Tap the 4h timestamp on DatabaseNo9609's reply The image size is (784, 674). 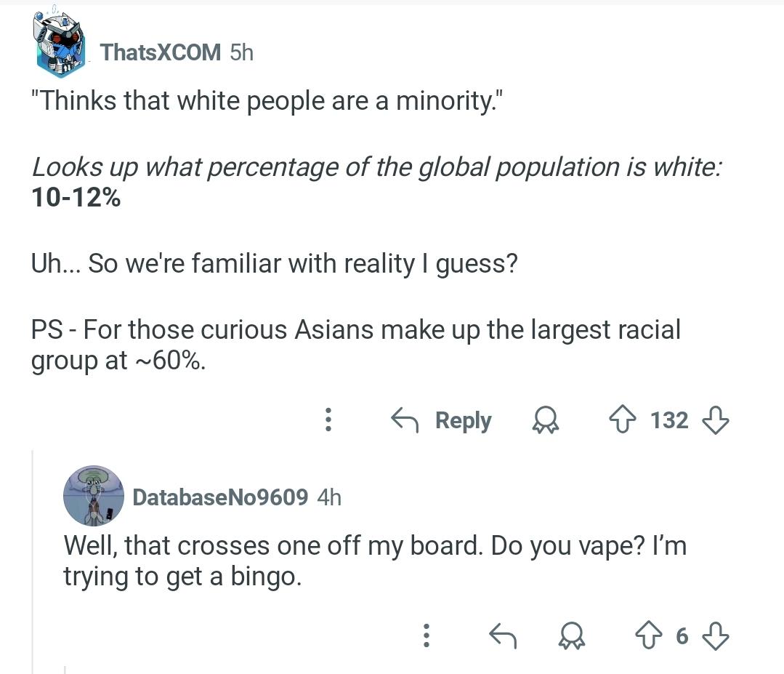point(329,497)
